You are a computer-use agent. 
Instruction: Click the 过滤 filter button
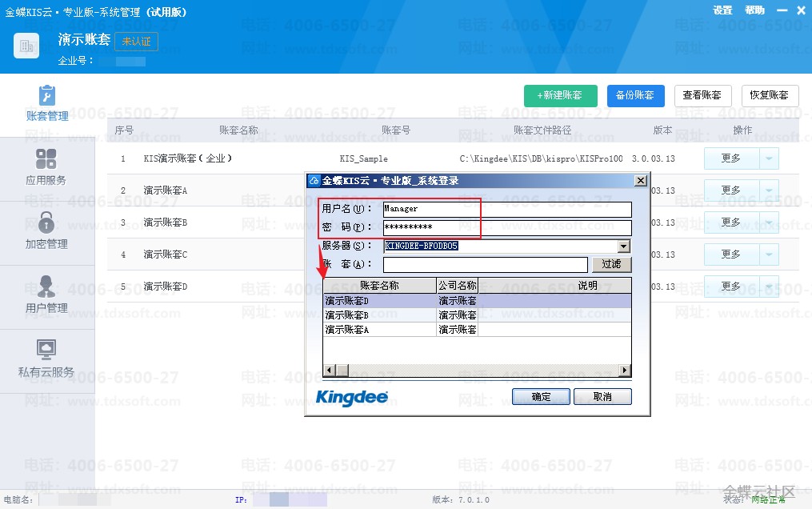tap(611, 264)
